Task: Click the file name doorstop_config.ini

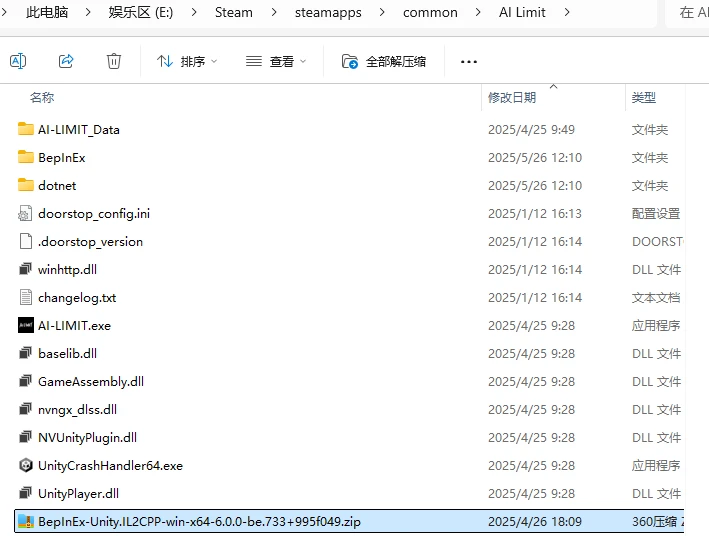Action: [94, 213]
